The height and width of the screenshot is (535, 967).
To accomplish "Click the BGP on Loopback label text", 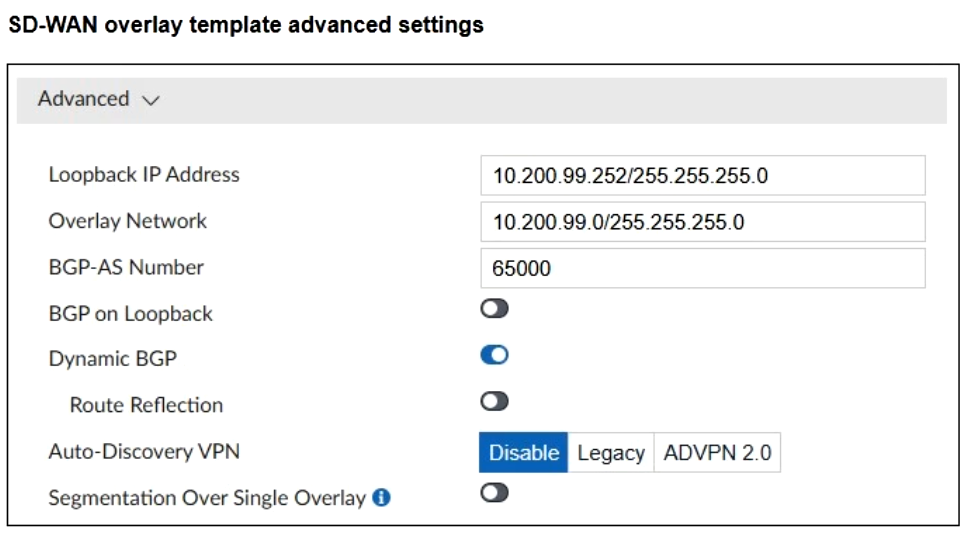I will coord(130,313).
